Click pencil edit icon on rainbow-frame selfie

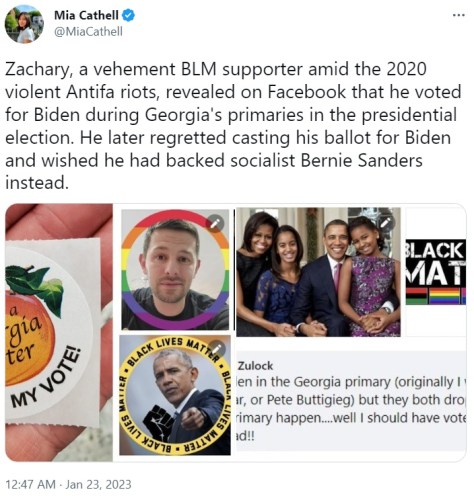pos(215,223)
